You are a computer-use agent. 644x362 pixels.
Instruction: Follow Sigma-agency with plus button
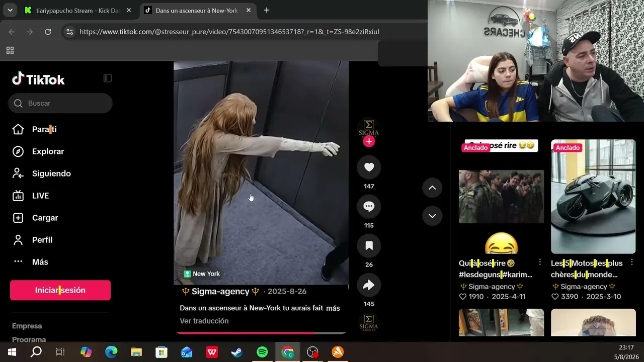click(369, 141)
